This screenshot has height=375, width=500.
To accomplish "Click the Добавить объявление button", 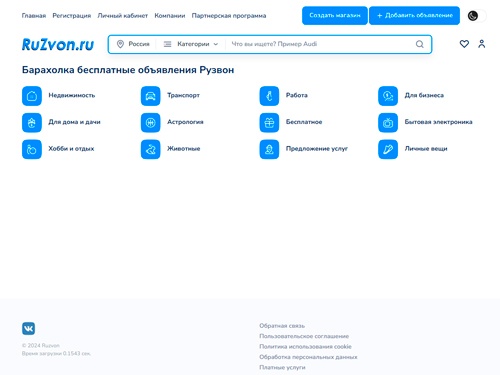I will coord(414,15).
